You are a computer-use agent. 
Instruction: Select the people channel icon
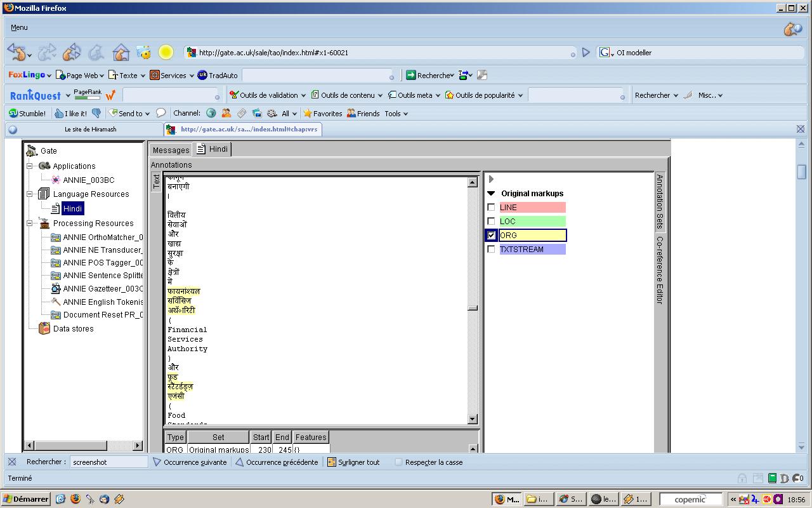pyautogui.click(x=226, y=114)
